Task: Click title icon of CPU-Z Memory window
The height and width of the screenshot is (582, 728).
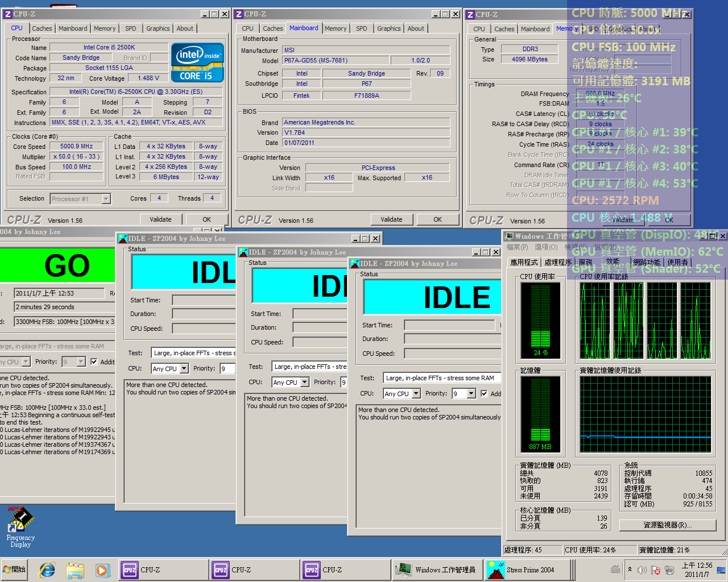Action: pos(470,15)
